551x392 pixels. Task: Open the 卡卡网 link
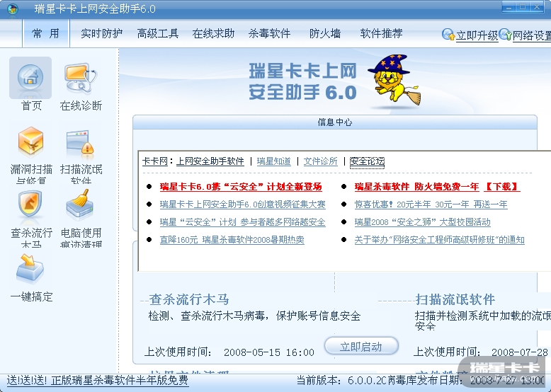click(154, 161)
